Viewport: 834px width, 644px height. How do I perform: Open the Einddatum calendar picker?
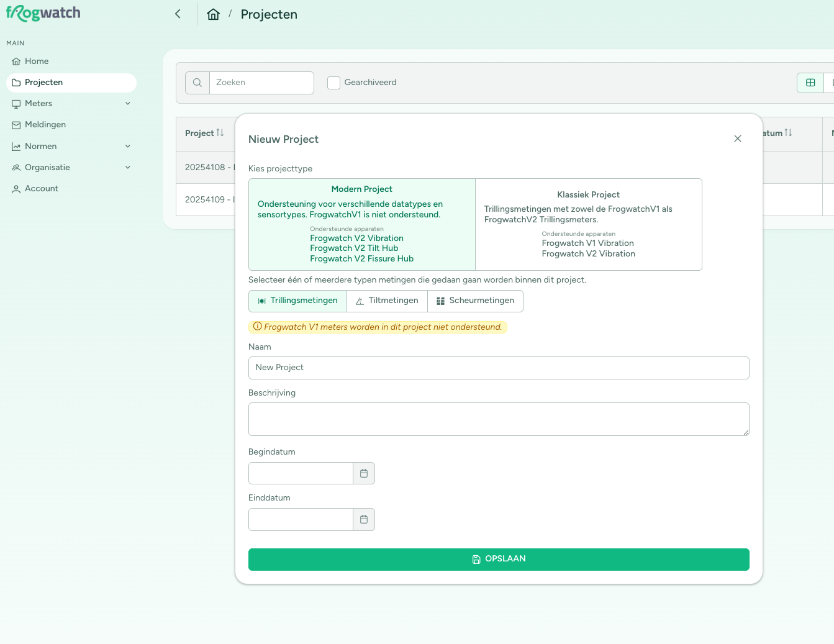pyautogui.click(x=364, y=519)
